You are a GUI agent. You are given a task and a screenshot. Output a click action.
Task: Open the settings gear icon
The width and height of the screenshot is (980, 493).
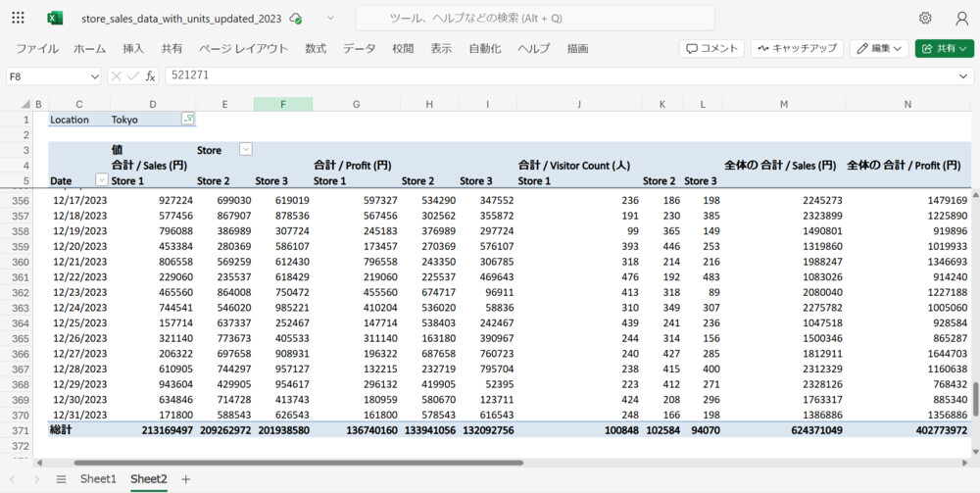pyautogui.click(x=925, y=18)
